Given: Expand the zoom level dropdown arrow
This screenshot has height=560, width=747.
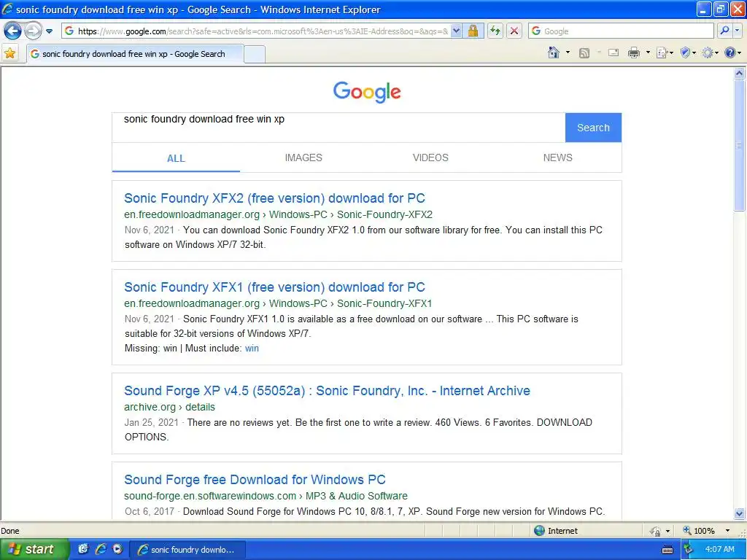Looking at the screenshot, I should click(x=727, y=531).
